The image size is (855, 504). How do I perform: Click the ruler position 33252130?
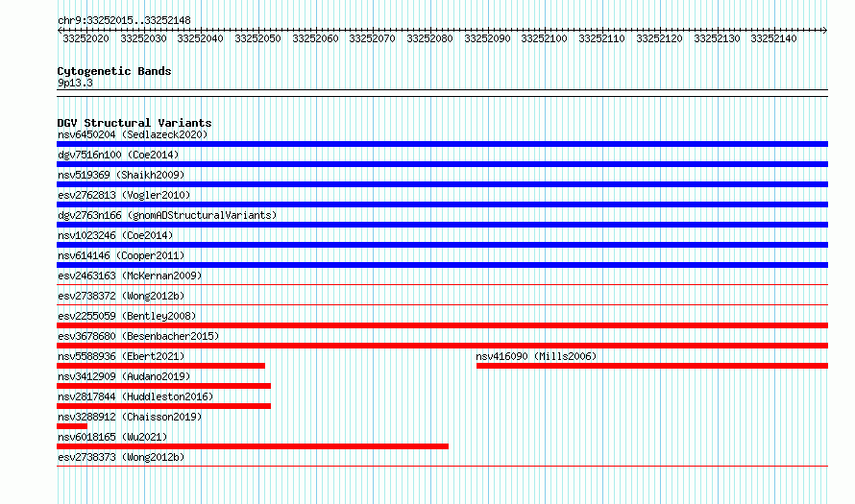click(717, 38)
